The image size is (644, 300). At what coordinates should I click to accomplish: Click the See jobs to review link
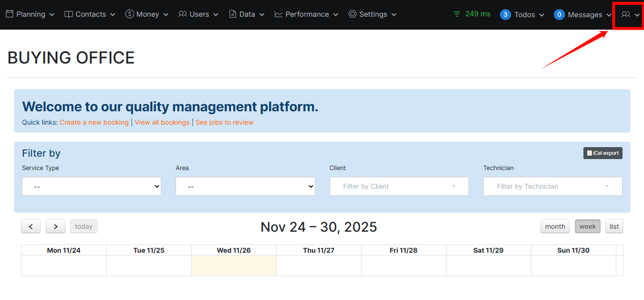(x=224, y=122)
